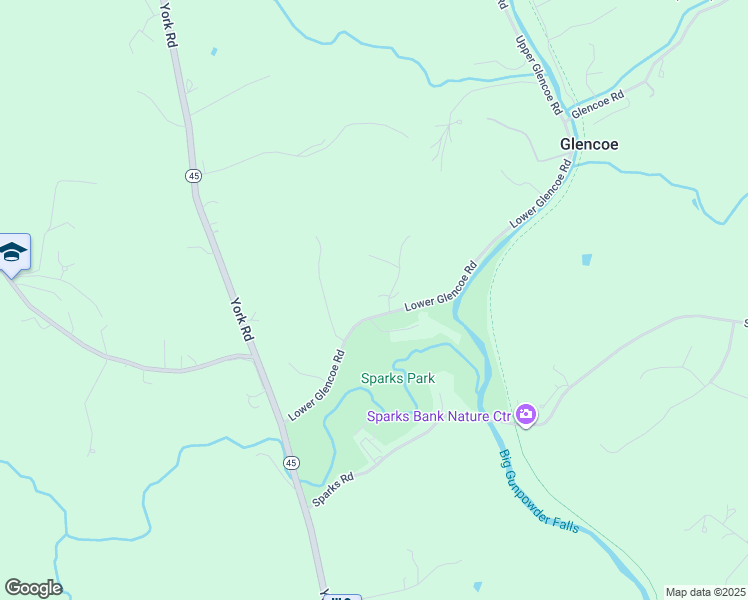The width and height of the screenshot is (748, 600).
Task: Open the Sparks Bank Nature Ctr camera pin
Action: tap(525, 415)
